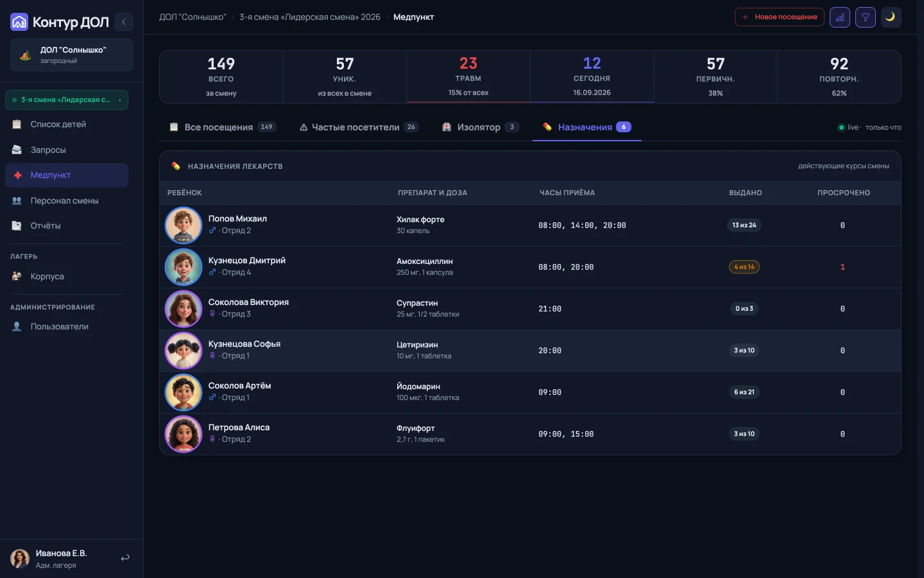Click the 92 ПОВТОРН. stat card

pos(839,77)
